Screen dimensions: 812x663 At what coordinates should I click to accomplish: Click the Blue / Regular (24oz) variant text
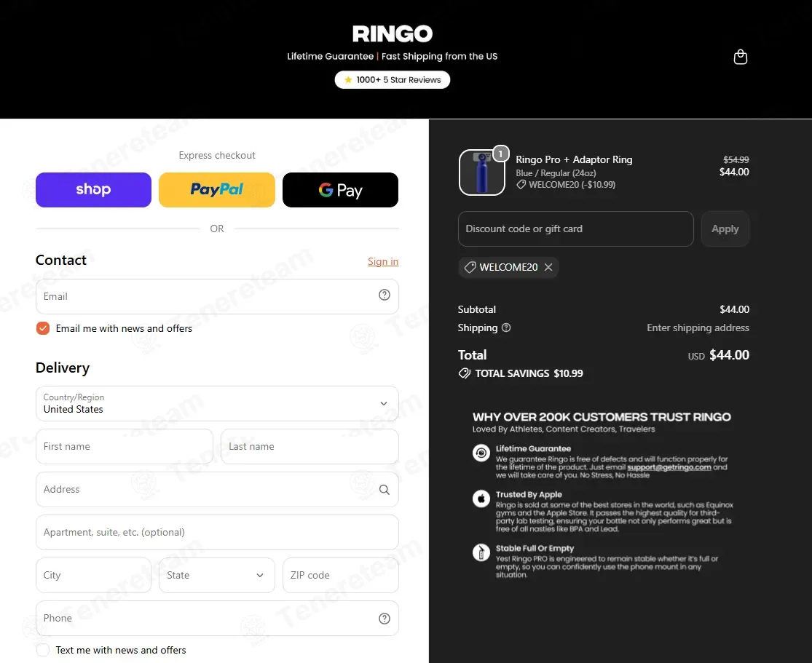[556, 173]
